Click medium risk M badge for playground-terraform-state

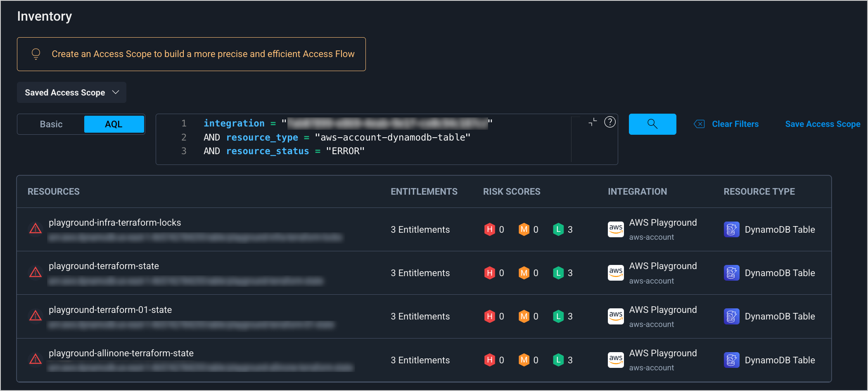[x=524, y=273]
